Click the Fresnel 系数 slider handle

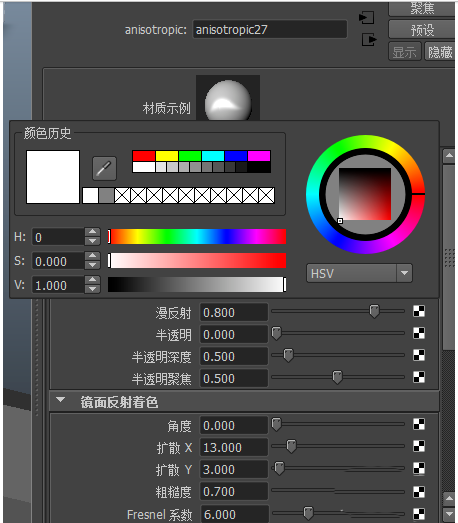pos(308,513)
